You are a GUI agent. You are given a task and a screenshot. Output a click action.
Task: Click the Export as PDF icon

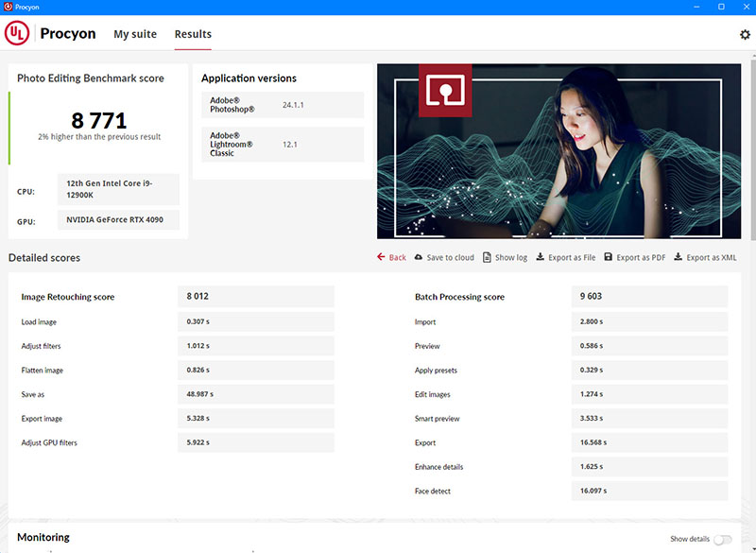click(x=609, y=257)
